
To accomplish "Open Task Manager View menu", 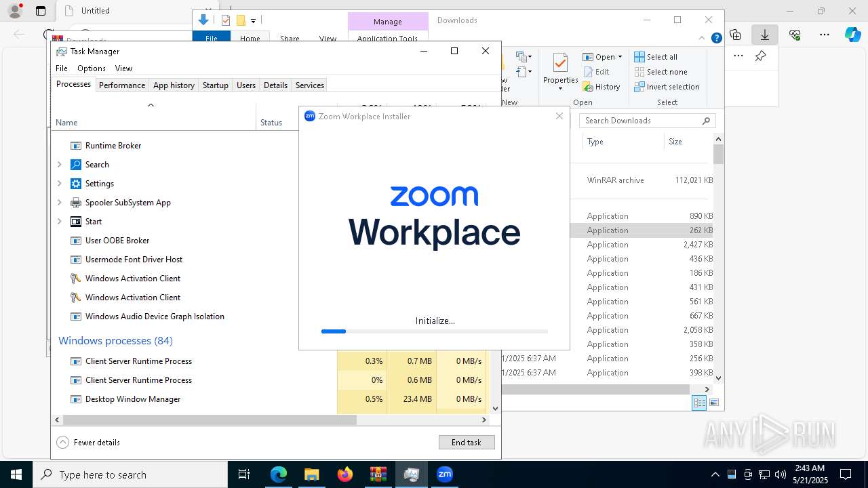I will (123, 68).
